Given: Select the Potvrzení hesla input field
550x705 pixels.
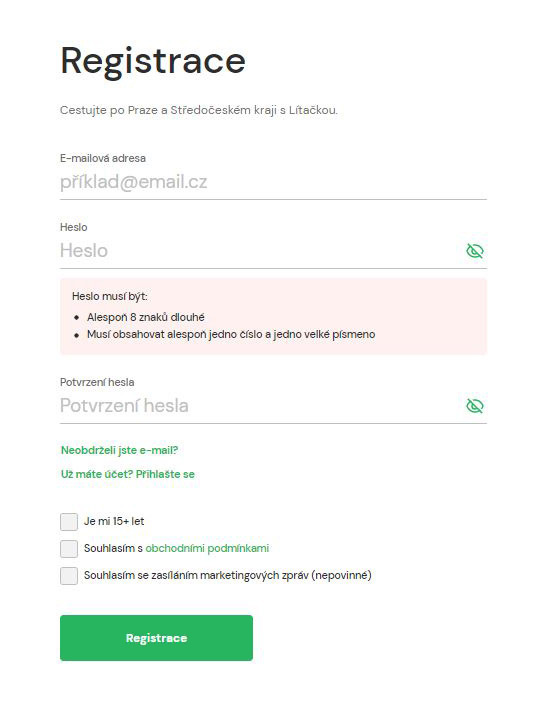Looking at the screenshot, I should (x=261, y=406).
